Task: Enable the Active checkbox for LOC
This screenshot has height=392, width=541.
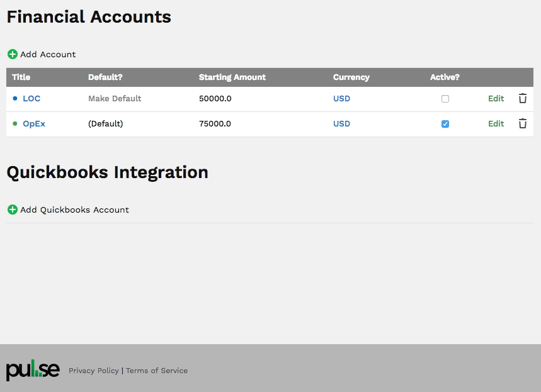Action: click(x=445, y=99)
